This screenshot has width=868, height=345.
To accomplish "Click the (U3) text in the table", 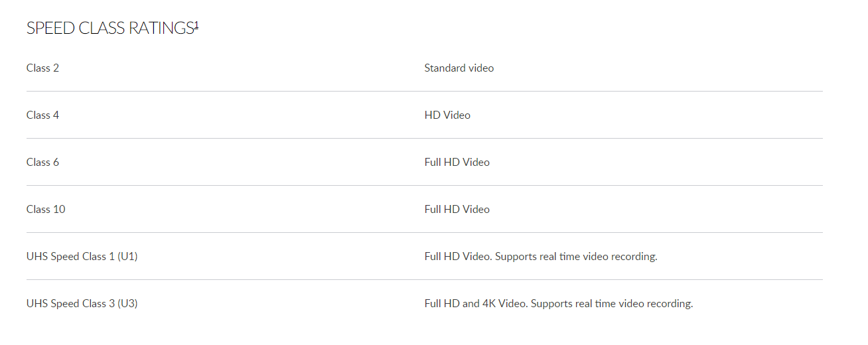I will click(x=127, y=303).
